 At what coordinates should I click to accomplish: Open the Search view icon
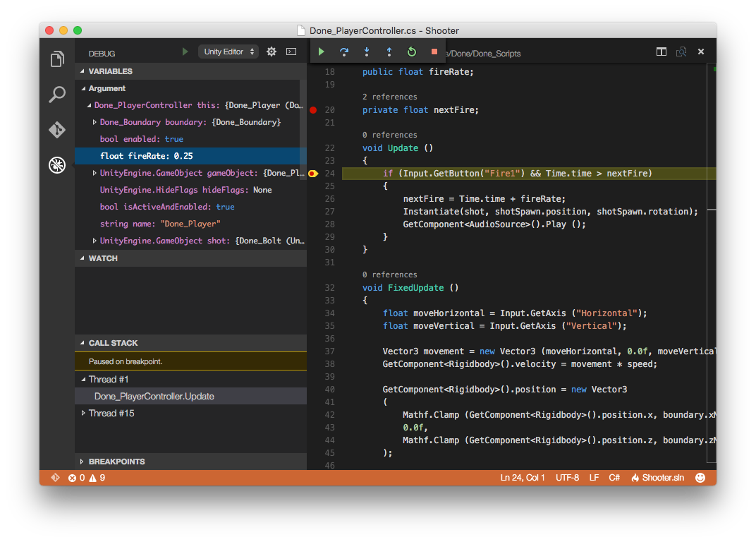[57, 95]
